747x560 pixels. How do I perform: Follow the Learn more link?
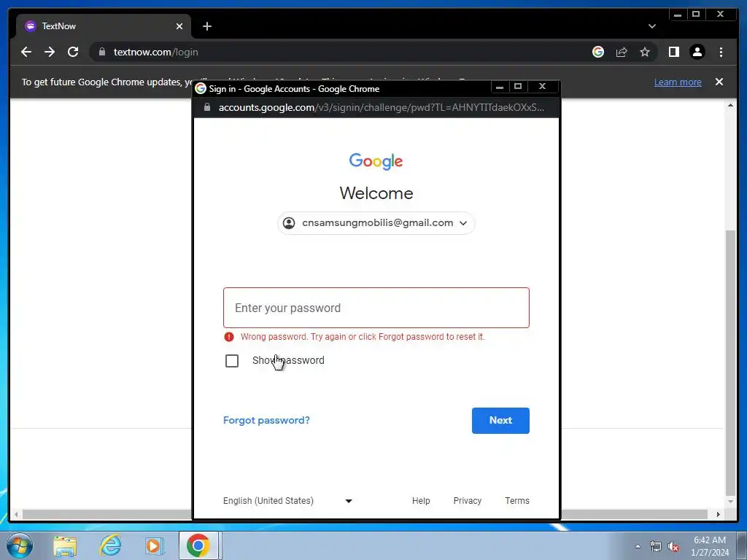[x=678, y=82]
